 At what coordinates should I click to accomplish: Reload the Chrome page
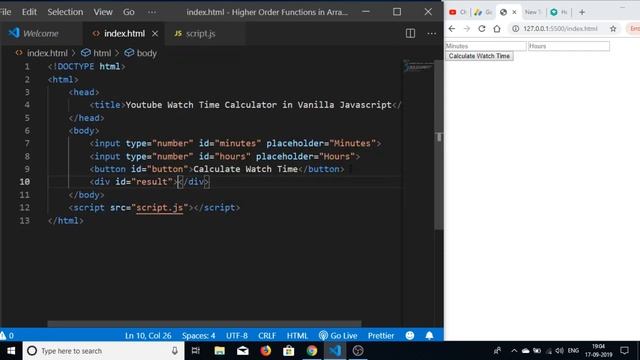(x=482, y=29)
